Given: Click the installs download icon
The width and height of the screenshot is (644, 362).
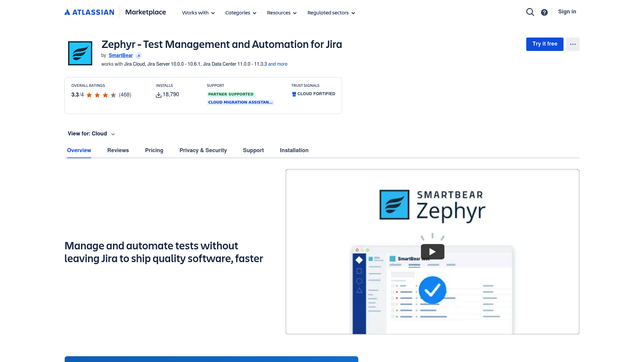Looking at the screenshot, I should point(158,95).
